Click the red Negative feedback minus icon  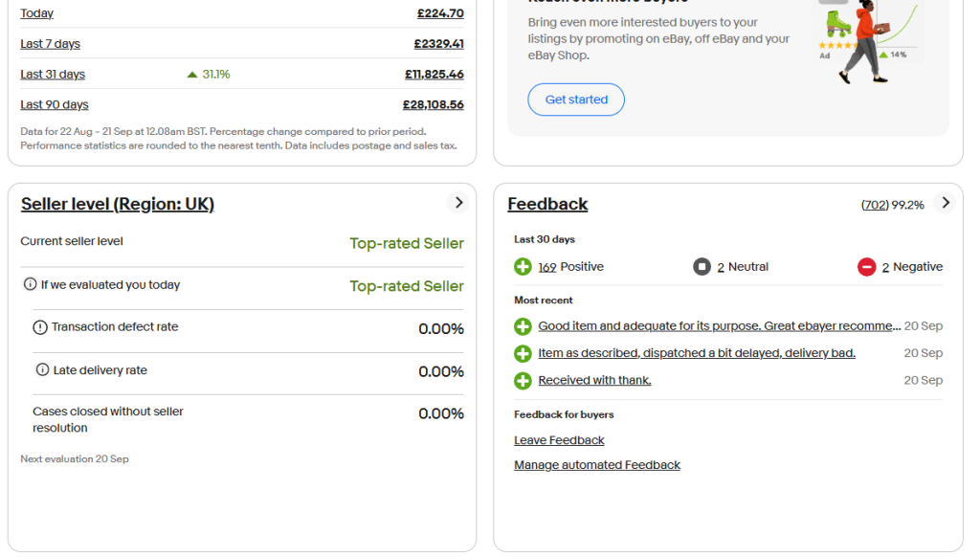pyautogui.click(x=867, y=267)
